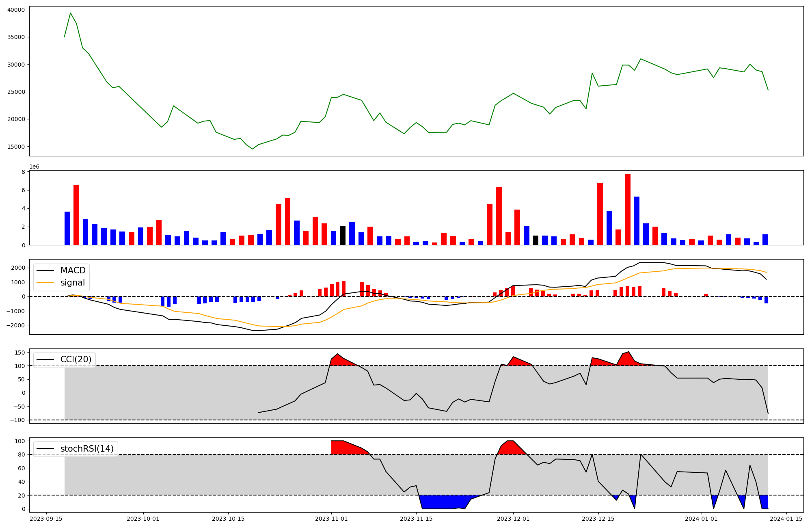Click the tallest red volume bar
Screen dimensions: 812x528
coord(628,209)
